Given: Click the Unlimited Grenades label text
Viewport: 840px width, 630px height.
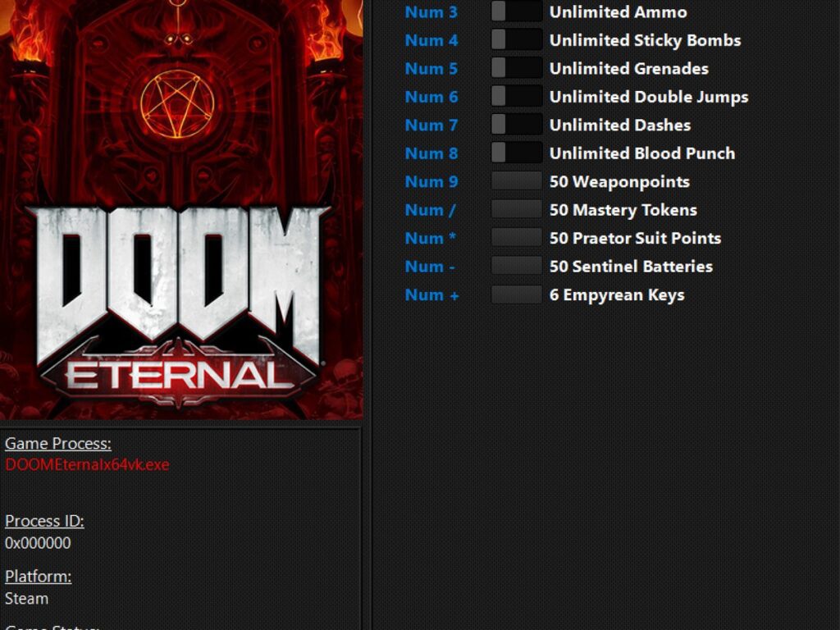Looking at the screenshot, I should [629, 69].
